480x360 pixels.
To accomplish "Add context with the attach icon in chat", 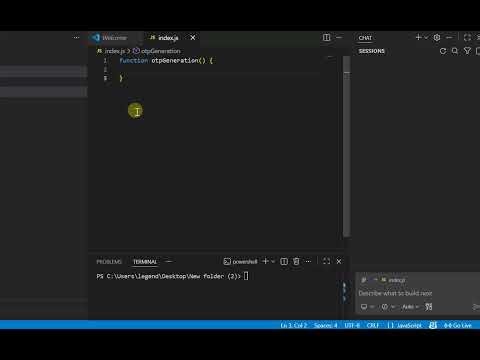I will (364, 280).
